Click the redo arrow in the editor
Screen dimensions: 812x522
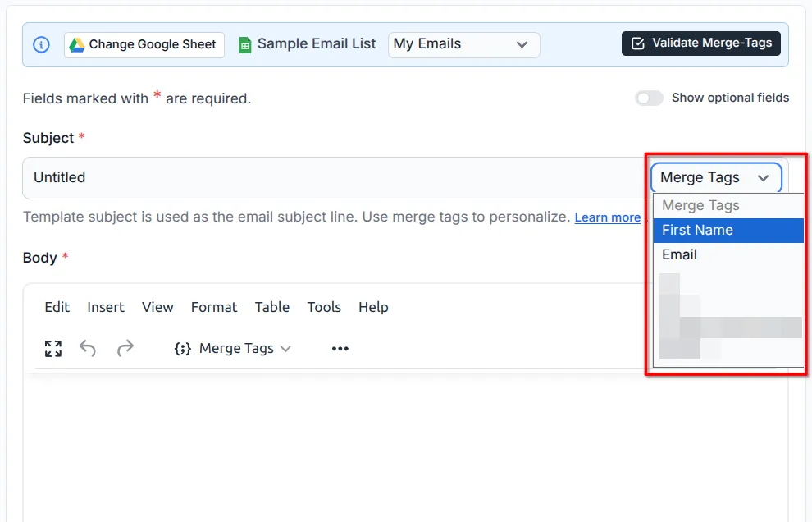(125, 348)
